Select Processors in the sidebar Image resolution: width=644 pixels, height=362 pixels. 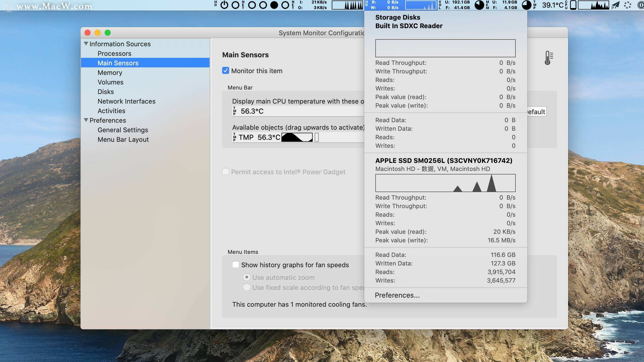145,54
